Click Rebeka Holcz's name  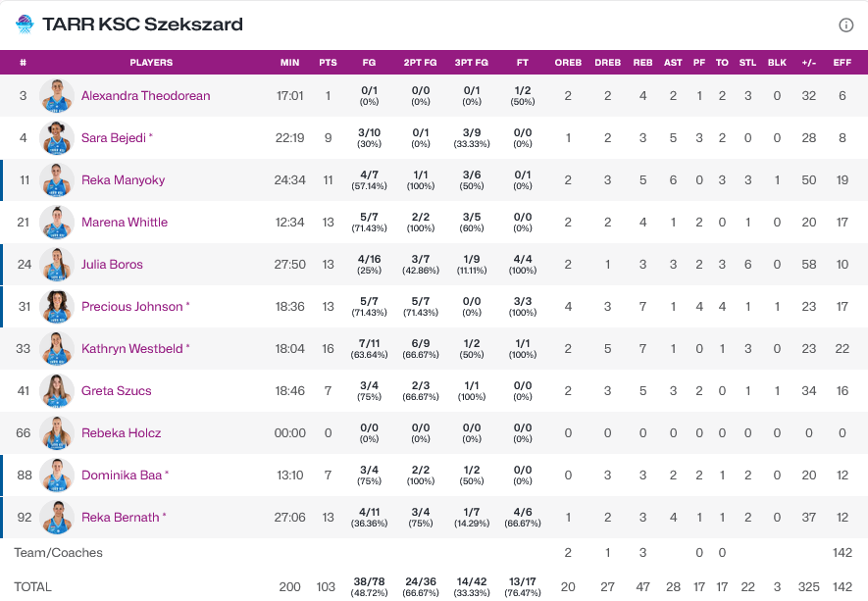point(121,433)
